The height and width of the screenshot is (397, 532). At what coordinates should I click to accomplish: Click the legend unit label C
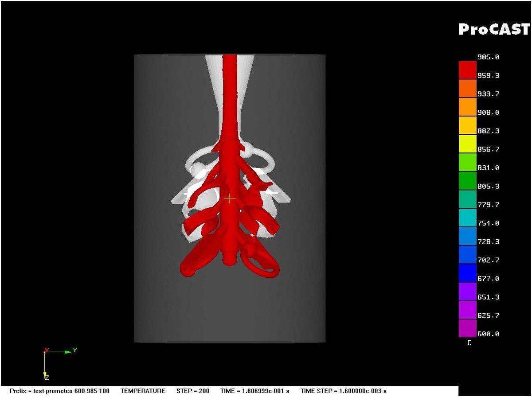(x=469, y=343)
